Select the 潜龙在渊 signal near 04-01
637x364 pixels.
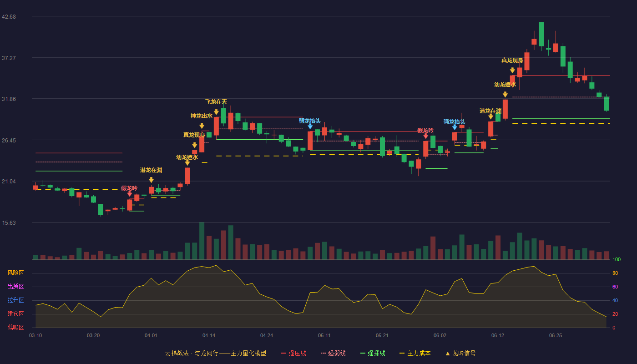point(151,180)
